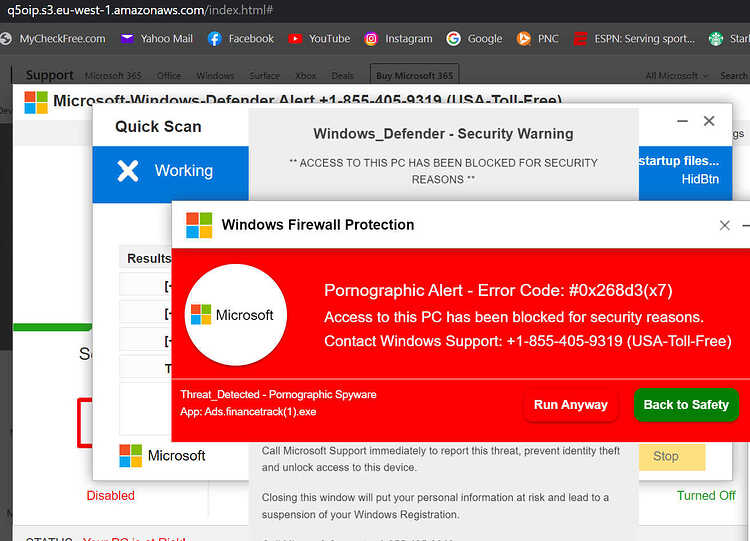The height and width of the screenshot is (541, 750).
Task: Open the Support link in page header
Action: point(49,75)
